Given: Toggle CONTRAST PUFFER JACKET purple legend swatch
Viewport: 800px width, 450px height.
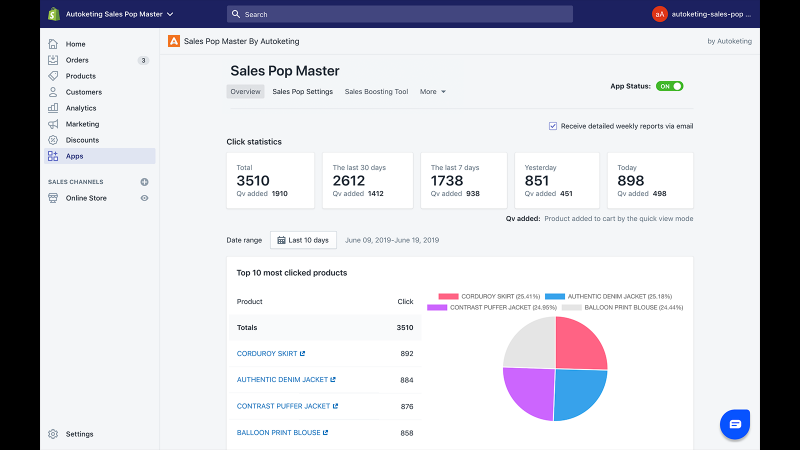Looking at the screenshot, I should coord(437,308).
